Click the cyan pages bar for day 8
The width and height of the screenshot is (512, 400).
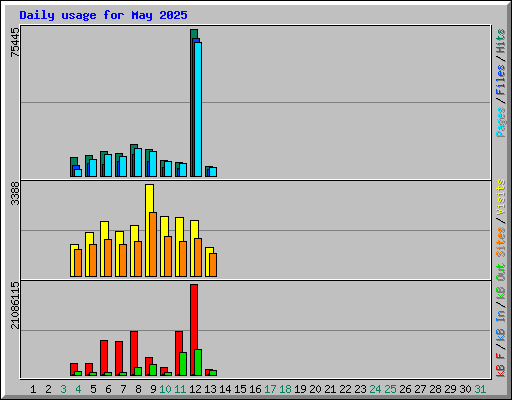138,162
